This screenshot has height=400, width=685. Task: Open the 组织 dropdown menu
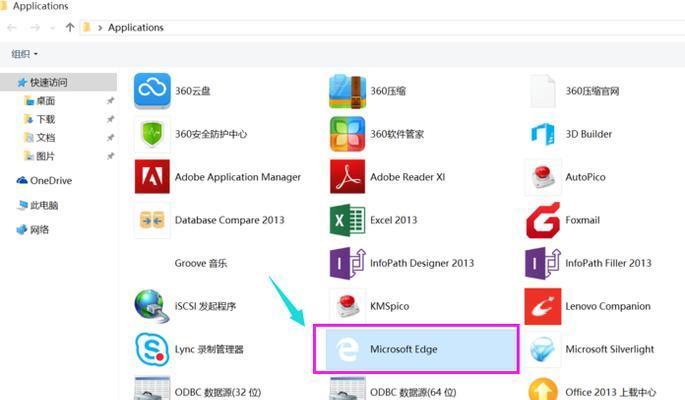[x=24, y=54]
